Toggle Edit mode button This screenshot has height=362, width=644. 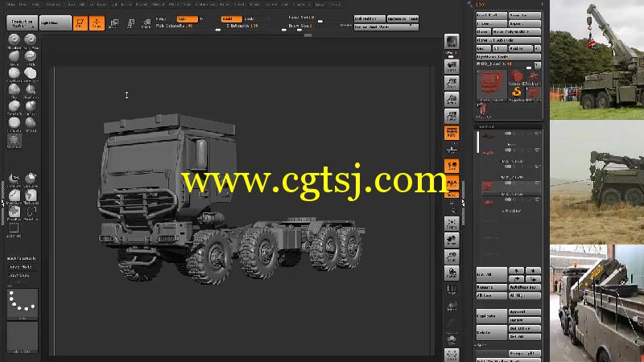pos(80,23)
